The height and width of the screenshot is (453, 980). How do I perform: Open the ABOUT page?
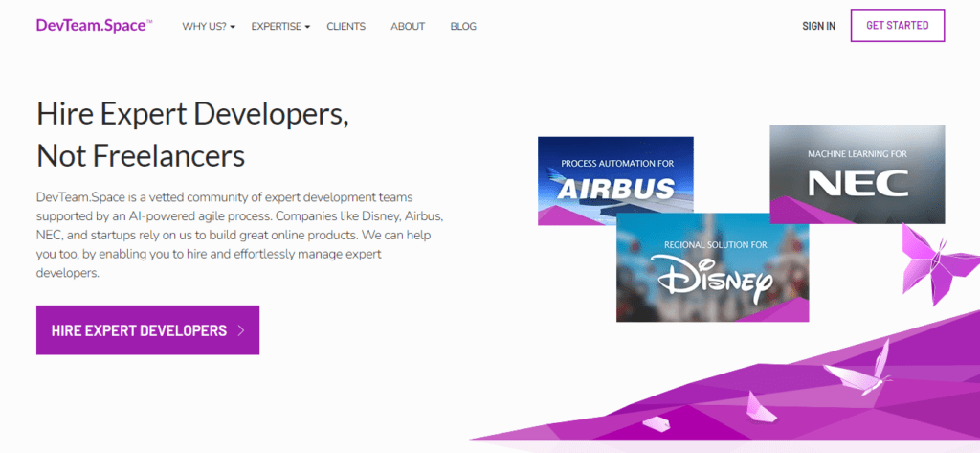click(x=408, y=26)
